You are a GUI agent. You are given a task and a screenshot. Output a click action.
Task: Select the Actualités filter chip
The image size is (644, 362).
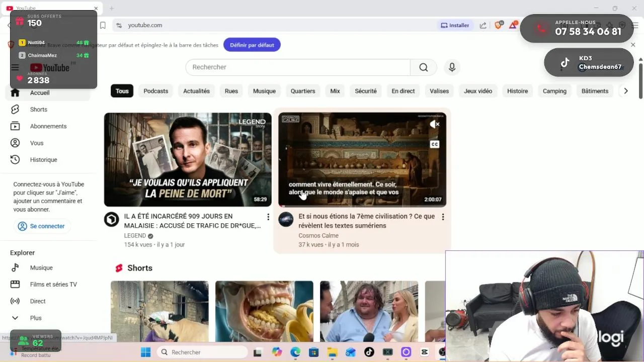tap(196, 91)
